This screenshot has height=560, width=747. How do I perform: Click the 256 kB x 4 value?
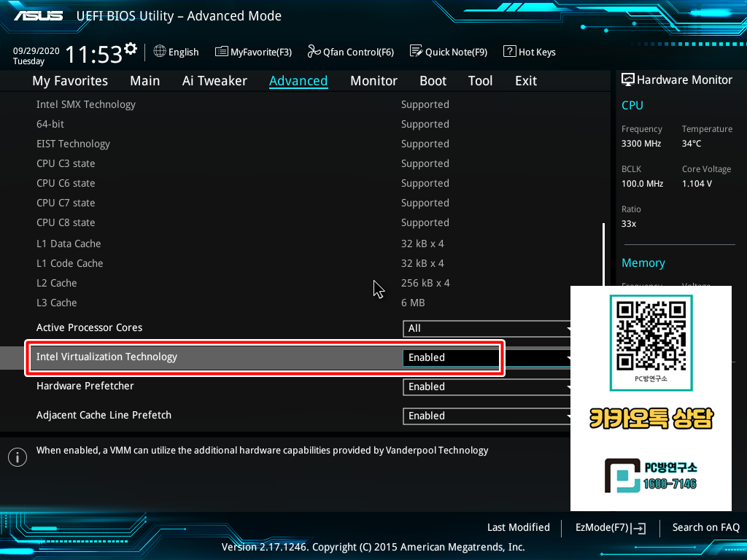425,283
